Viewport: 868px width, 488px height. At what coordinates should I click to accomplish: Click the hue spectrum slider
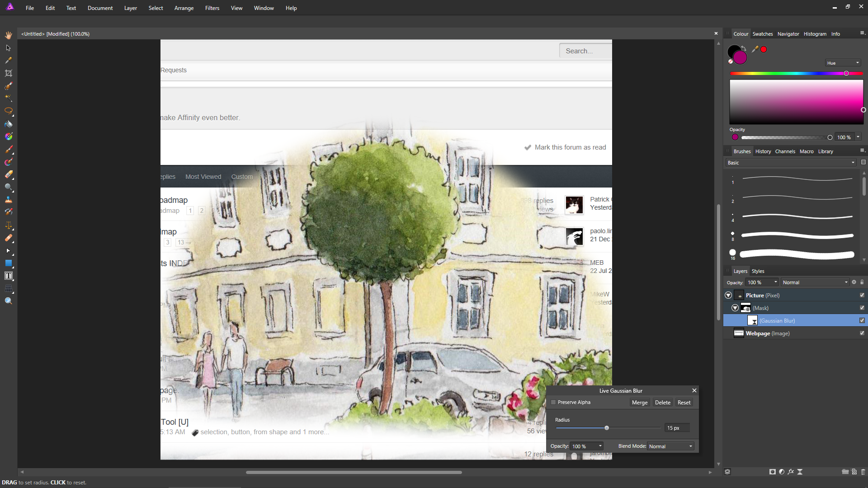(797, 73)
